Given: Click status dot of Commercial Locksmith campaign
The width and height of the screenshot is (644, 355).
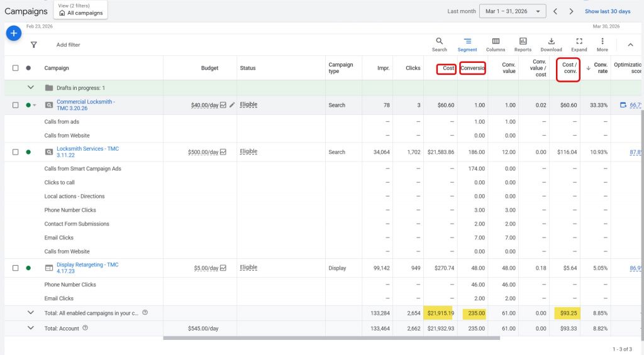Looking at the screenshot, I should click(28, 105).
